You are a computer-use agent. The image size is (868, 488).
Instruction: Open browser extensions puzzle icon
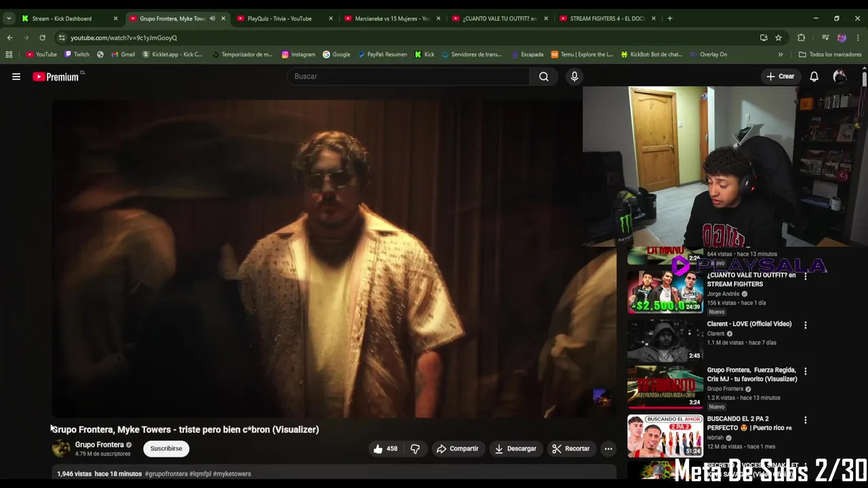tap(802, 38)
